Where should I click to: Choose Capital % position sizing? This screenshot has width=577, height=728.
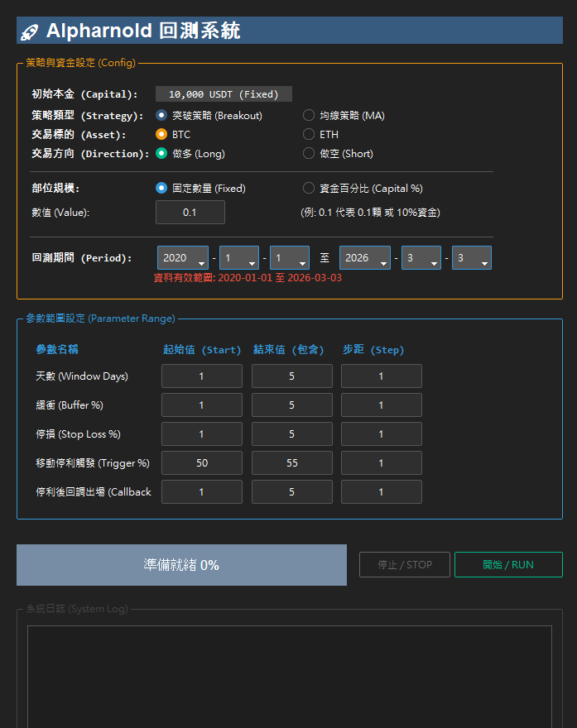point(309,188)
